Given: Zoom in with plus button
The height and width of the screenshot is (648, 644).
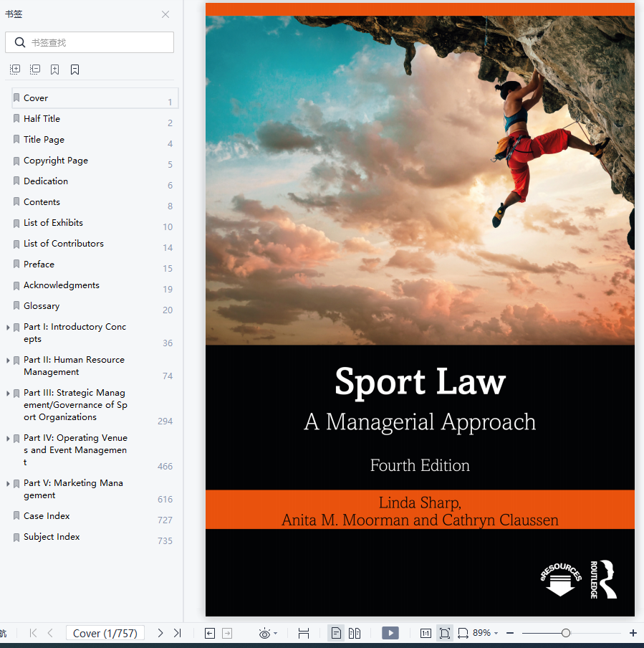Looking at the screenshot, I should point(633,633).
